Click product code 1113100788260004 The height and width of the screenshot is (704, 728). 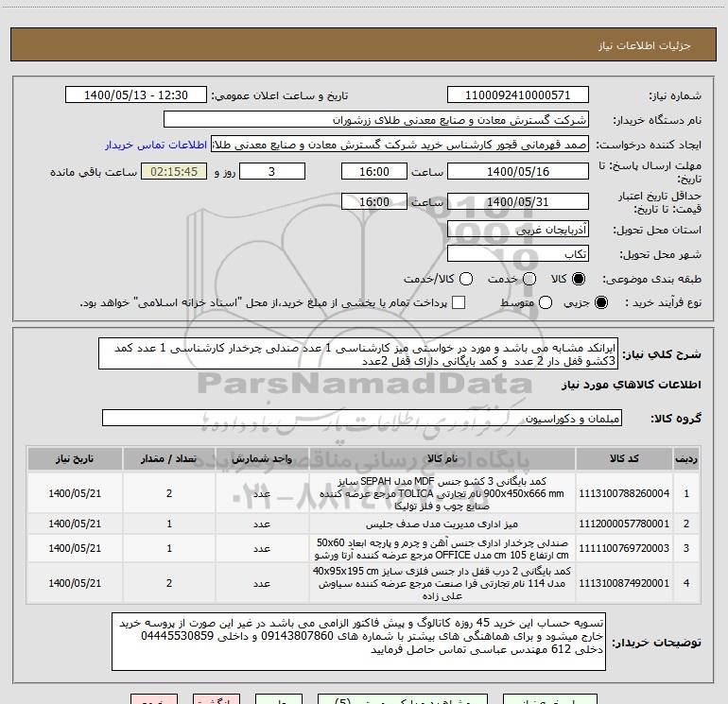tap(624, 494)
